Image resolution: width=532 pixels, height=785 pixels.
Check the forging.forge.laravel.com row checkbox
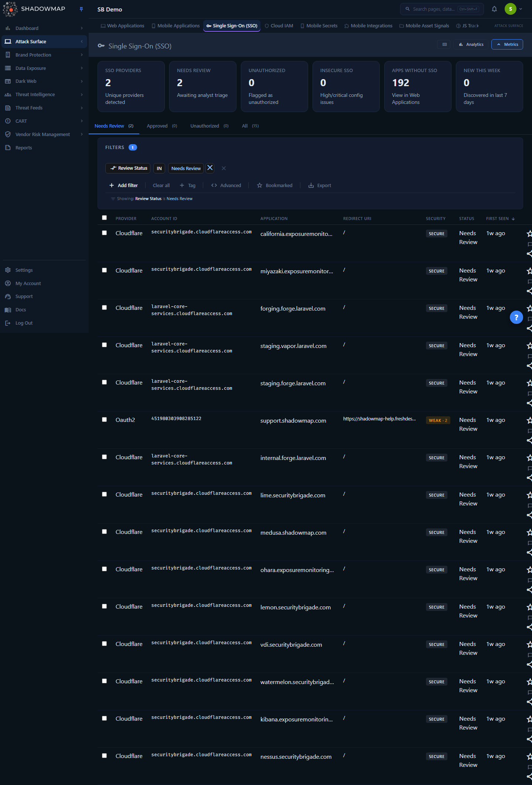tap(104, 308)
